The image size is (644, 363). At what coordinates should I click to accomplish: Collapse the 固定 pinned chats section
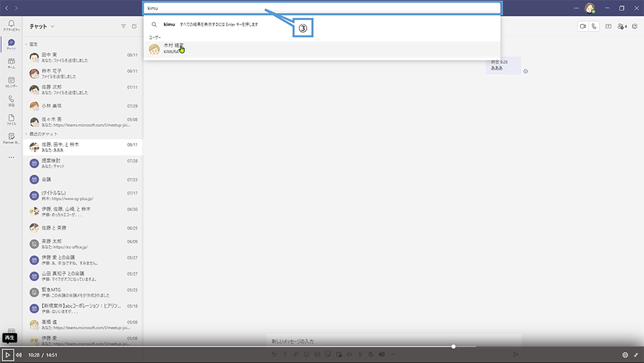(x=26, y=44)
